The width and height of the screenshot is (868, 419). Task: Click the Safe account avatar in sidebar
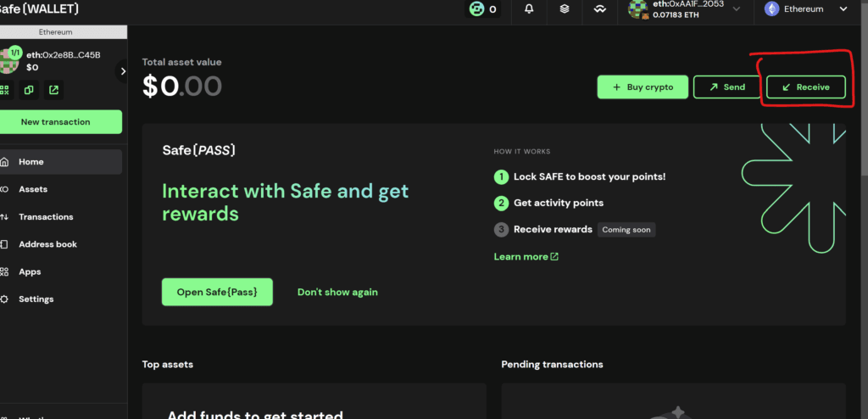tap(9, 61)
